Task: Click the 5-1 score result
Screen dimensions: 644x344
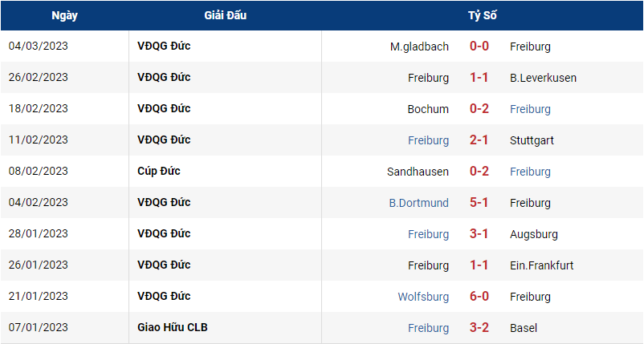Action: [x=479, y=203]
